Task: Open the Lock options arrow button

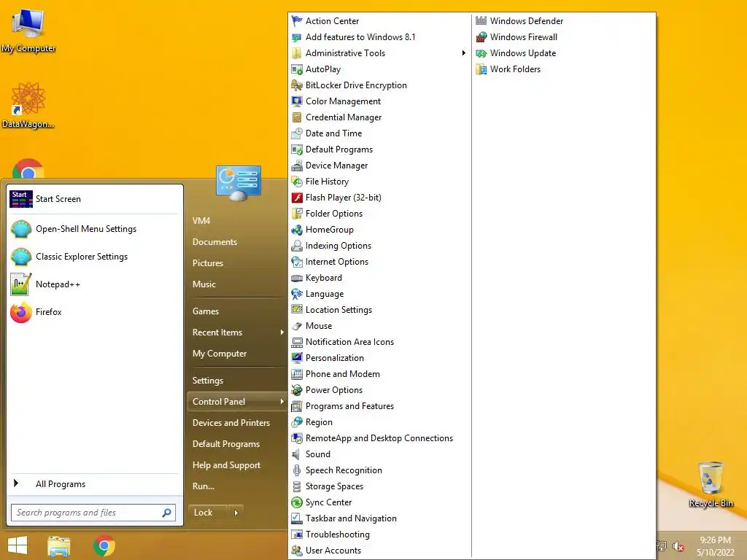Action: coord(236,513)
